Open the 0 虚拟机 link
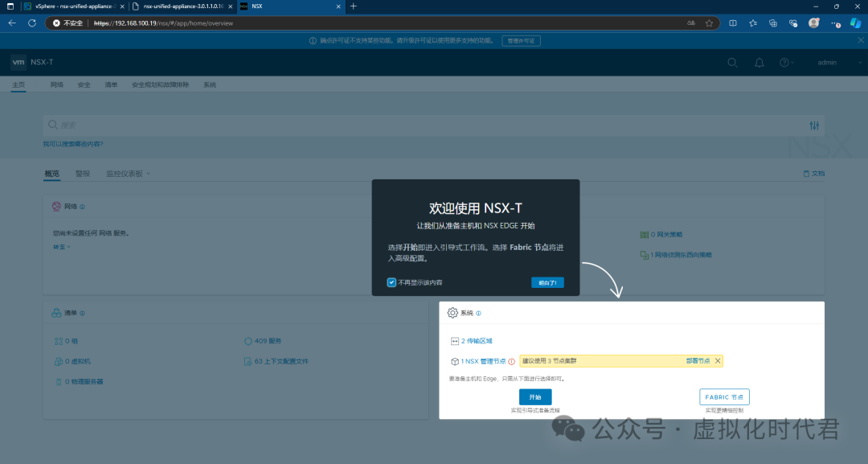This screenshot has height=464, width=868. pyautogui.click(x=77, y=362)
